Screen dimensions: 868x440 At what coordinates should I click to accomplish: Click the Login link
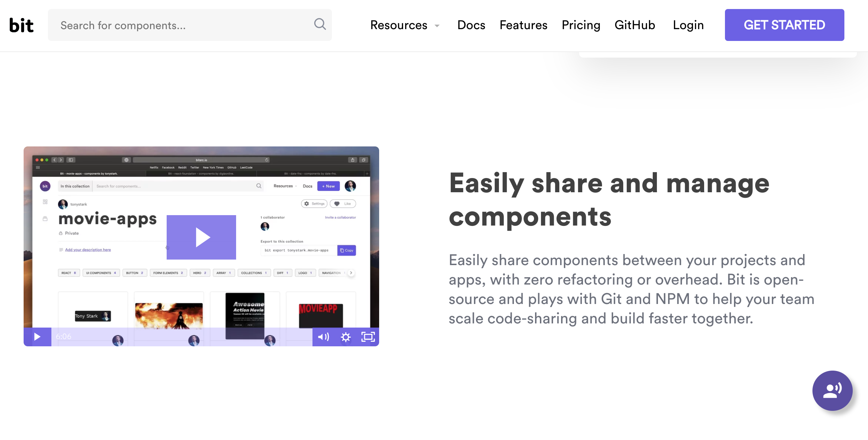[x=688, y=25]
